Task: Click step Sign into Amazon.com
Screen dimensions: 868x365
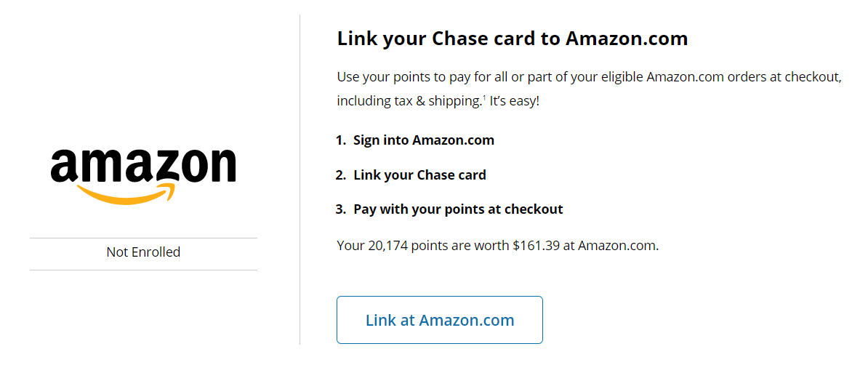Action: pos(423,140)
